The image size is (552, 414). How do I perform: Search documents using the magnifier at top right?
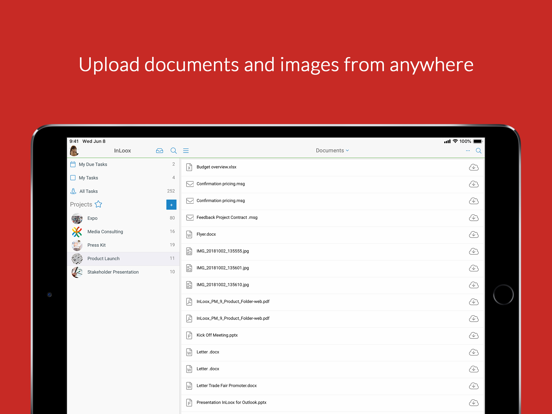[x=478, y=151]
